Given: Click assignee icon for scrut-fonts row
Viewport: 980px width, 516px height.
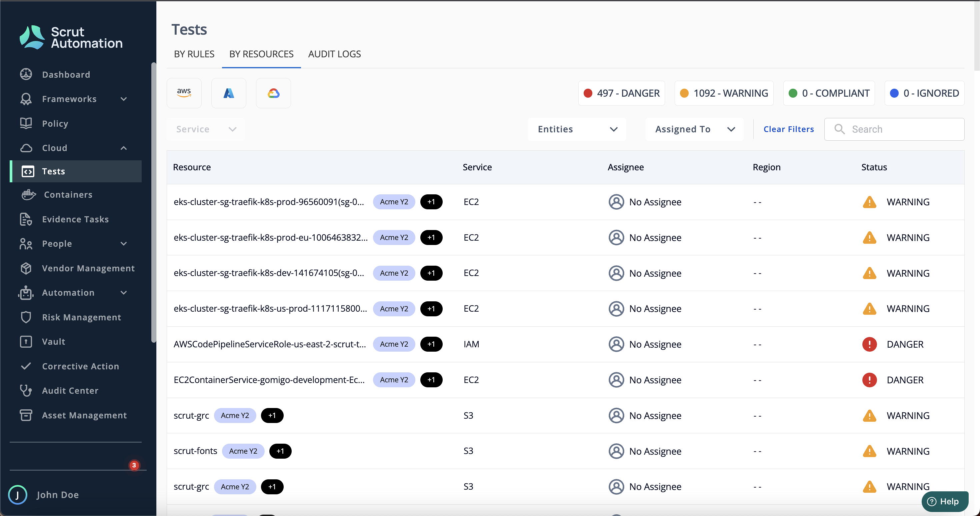Looking at the screenshot, I should (x=616, y=451).
